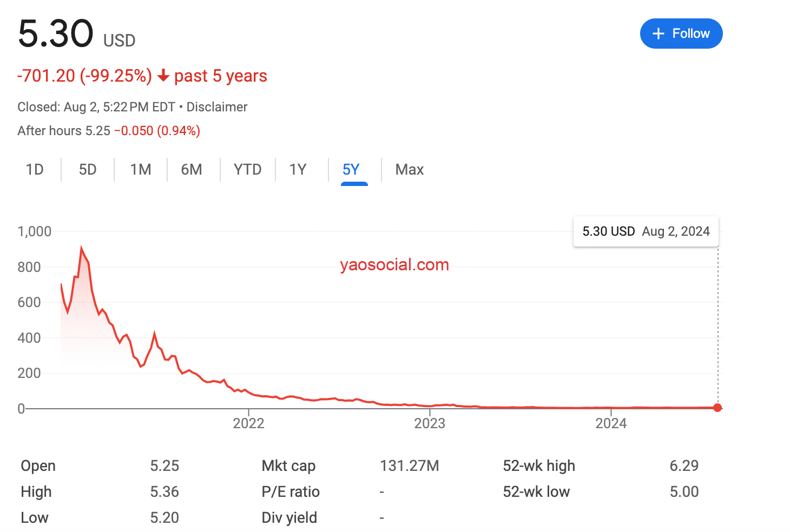790x532 pixels.
Task: Select the 5Y range tab
Action: (351, 170)
